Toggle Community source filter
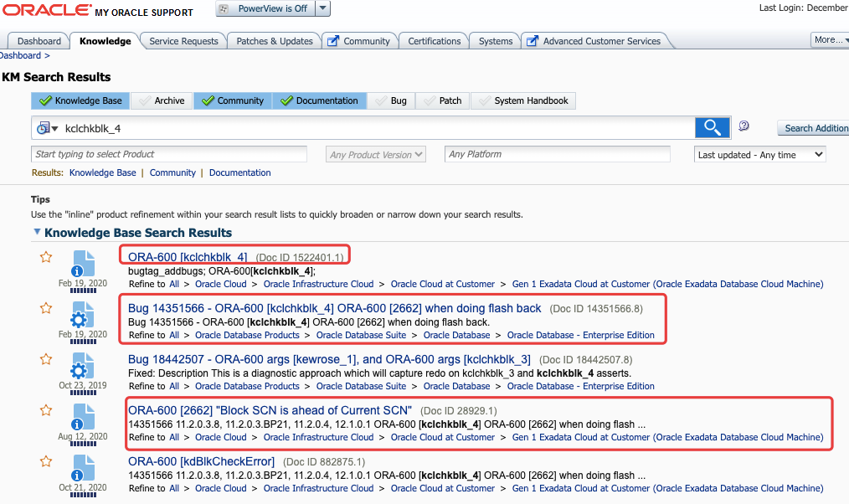Viewport: 849px width, 504px height. [x=233, y=100]
